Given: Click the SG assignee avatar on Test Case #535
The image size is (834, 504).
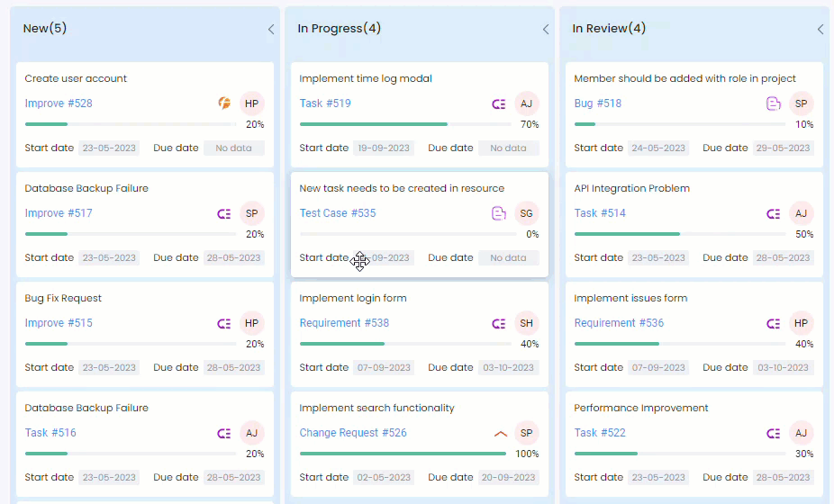Looking at the screenshot, I should click(x=526, y=213).
